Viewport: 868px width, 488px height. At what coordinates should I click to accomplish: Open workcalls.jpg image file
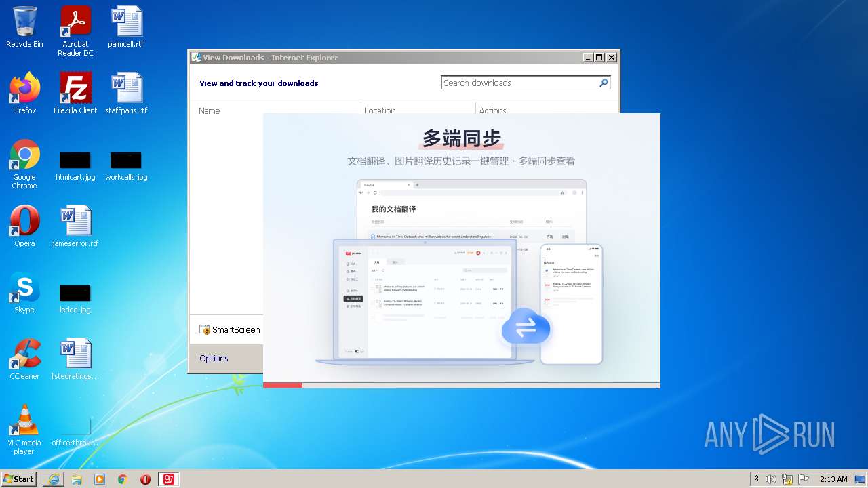pyautogui.click(x=126, y=166)
